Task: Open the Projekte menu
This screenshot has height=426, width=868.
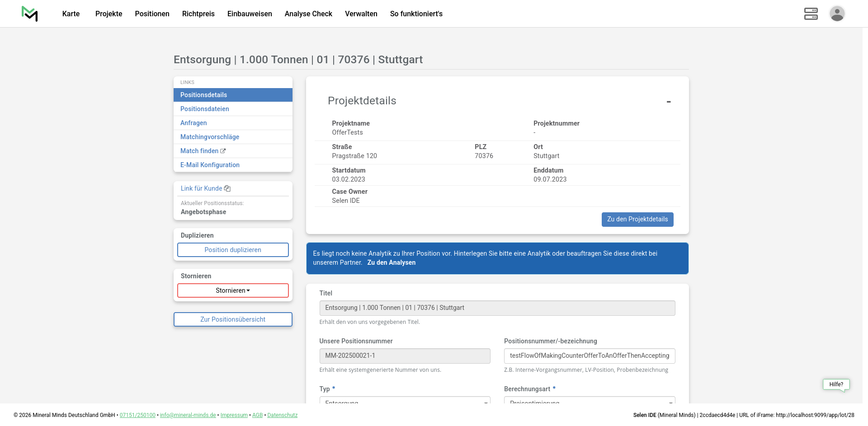Action: tap(108, 14)
